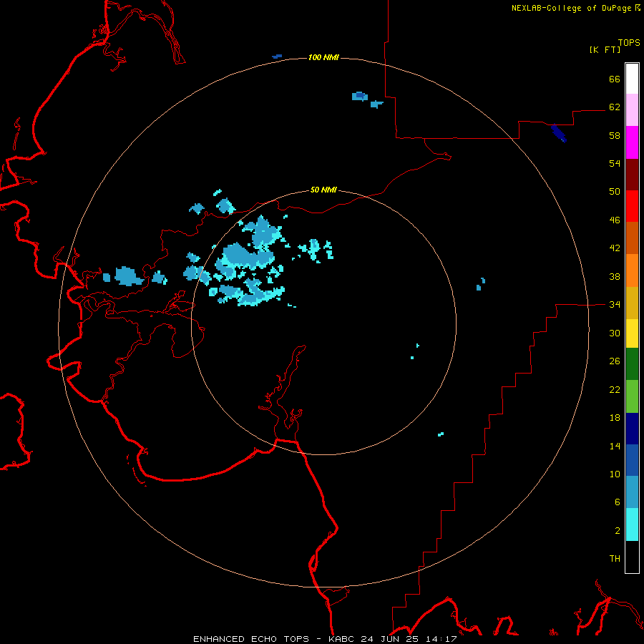Click the 14:17 timestamp in the caption

tap(441, 639)
